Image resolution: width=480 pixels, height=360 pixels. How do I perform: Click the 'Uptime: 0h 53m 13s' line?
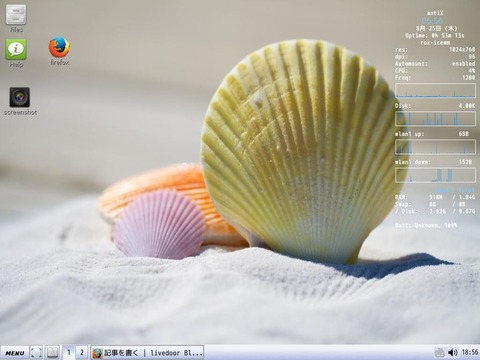coord(435,35)
